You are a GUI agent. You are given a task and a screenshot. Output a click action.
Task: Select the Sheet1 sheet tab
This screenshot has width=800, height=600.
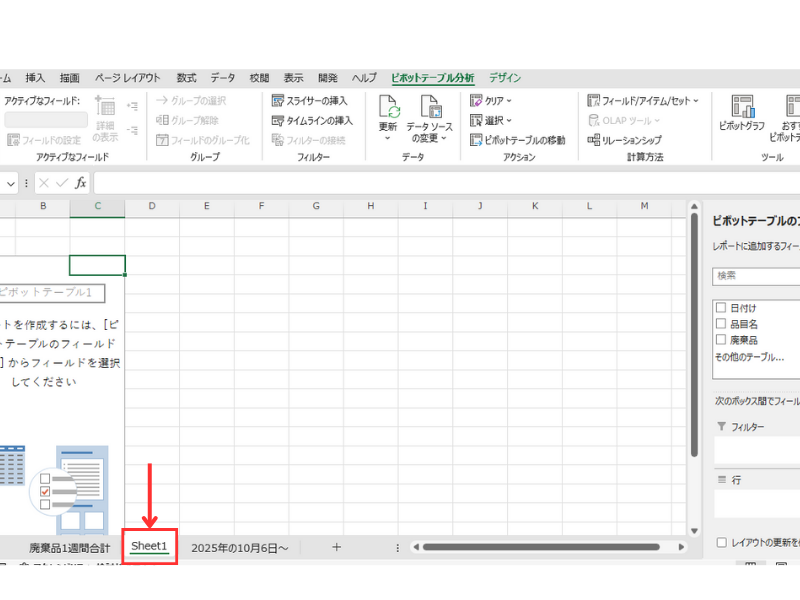149,547
